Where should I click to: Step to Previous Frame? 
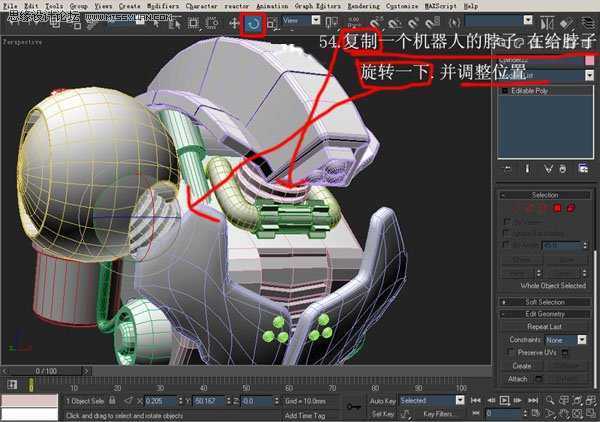click(x=491, y=401)
